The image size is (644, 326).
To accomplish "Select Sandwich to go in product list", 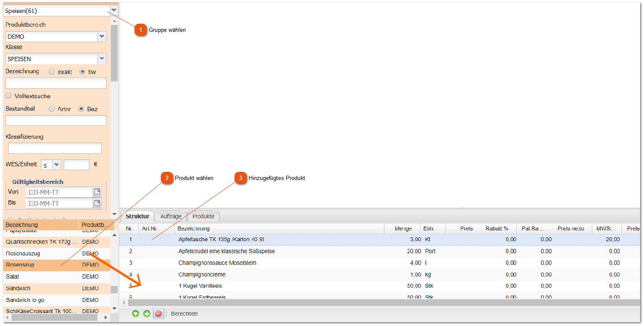I will pyautogui.click(x=57, y=300).
